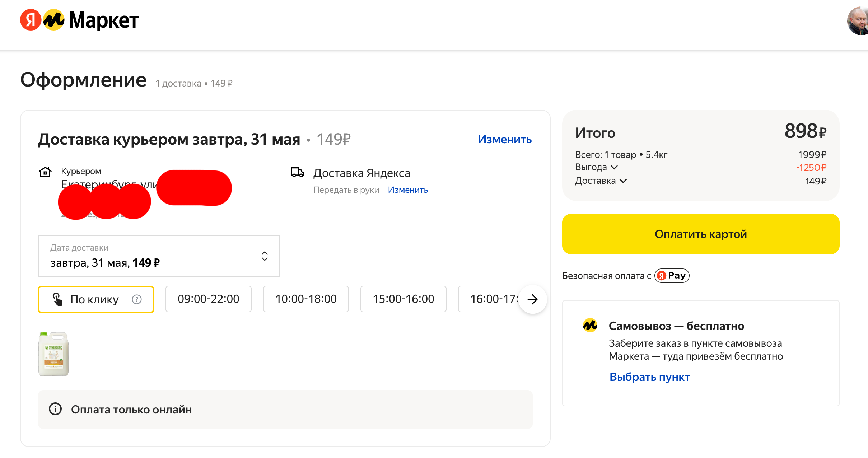Click the Yandex Я logo icon
This screenshot has width=868, height=458.
point(31,20)
